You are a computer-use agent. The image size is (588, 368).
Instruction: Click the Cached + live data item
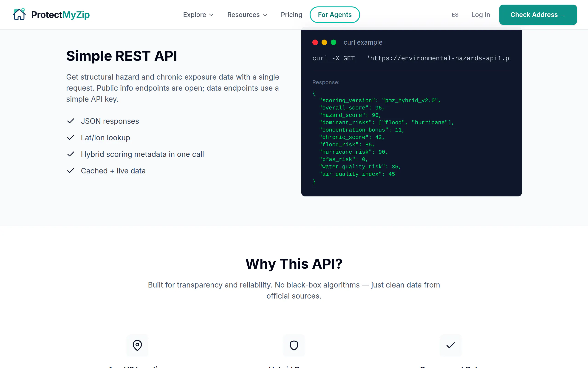click(x=113, y=171)
